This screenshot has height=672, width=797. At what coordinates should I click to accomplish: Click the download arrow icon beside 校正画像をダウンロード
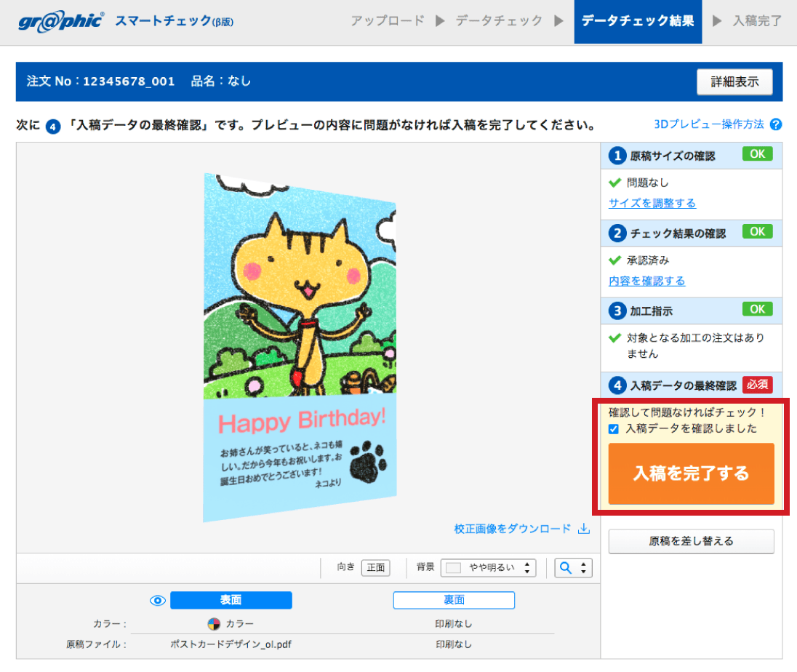tap(583, 529)
